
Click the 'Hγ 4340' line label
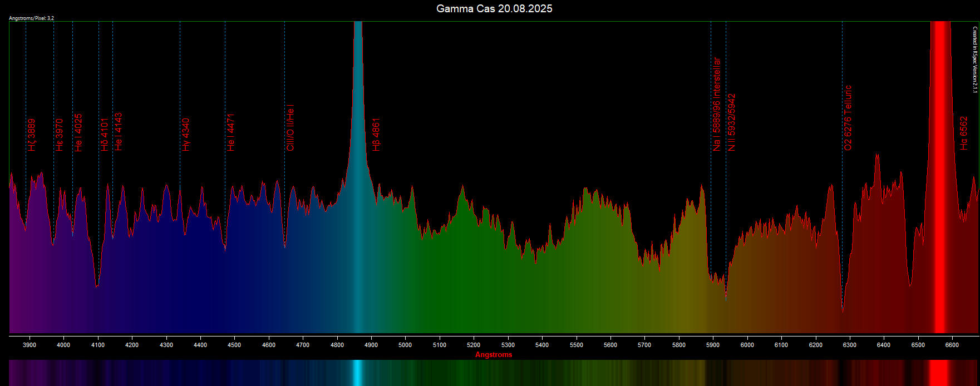tap(186, 134)
